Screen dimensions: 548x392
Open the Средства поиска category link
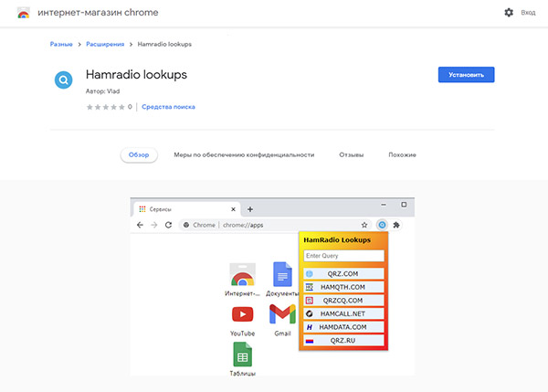pyautogui.click(x=168, y=107)
